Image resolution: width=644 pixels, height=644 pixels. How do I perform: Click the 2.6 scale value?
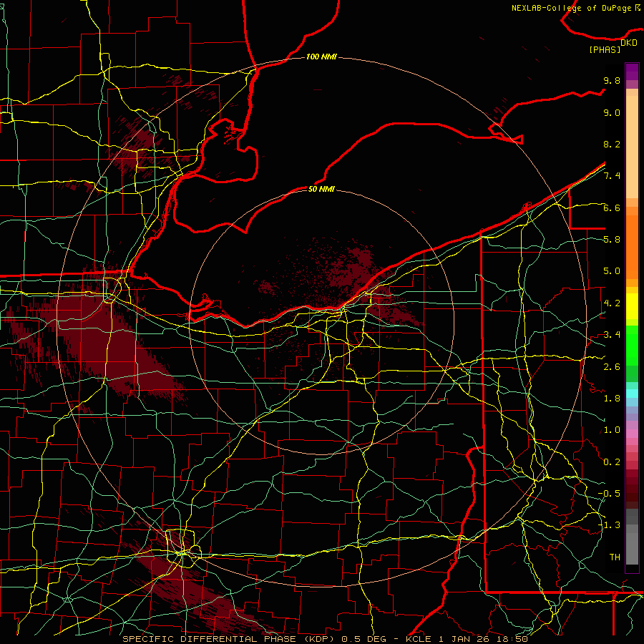(x=612, y=367)
